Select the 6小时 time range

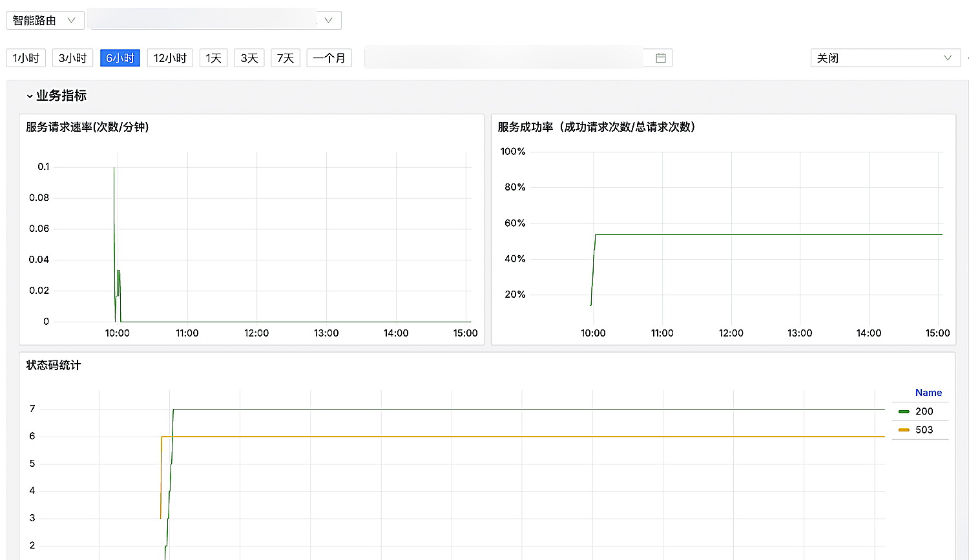pyautogui.click(x=120, y=58)
